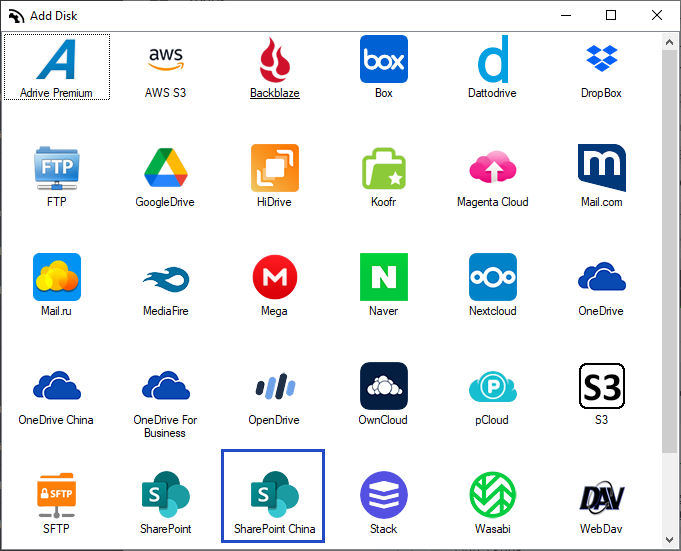This screenshot has height=551, width=681.
Task: Click the vertical scrollbar thumb
Action: pos(669,252)
